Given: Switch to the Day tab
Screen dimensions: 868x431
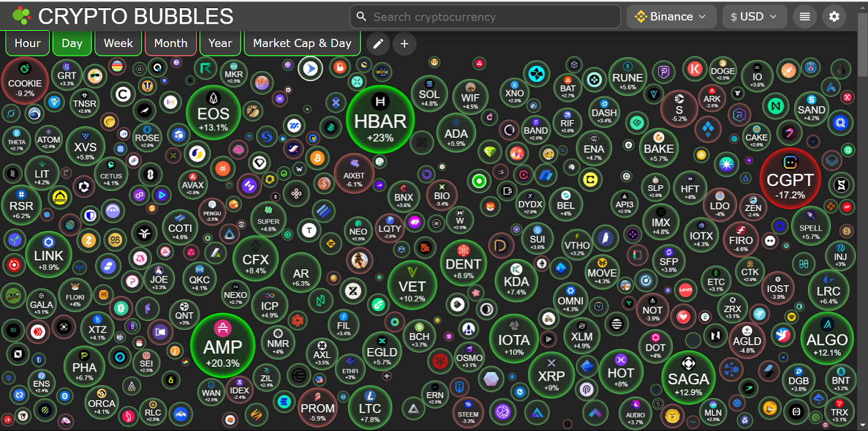Looking at the screenshot, I should [72, 43].
